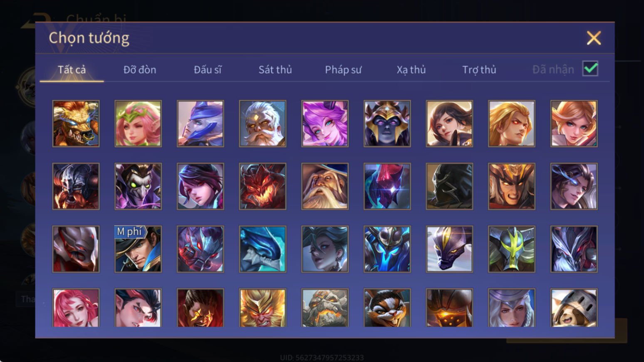Switch to the 'Trợ thủ' tab
The width and height of the screenshot is (644, 362).
point(479,69)
